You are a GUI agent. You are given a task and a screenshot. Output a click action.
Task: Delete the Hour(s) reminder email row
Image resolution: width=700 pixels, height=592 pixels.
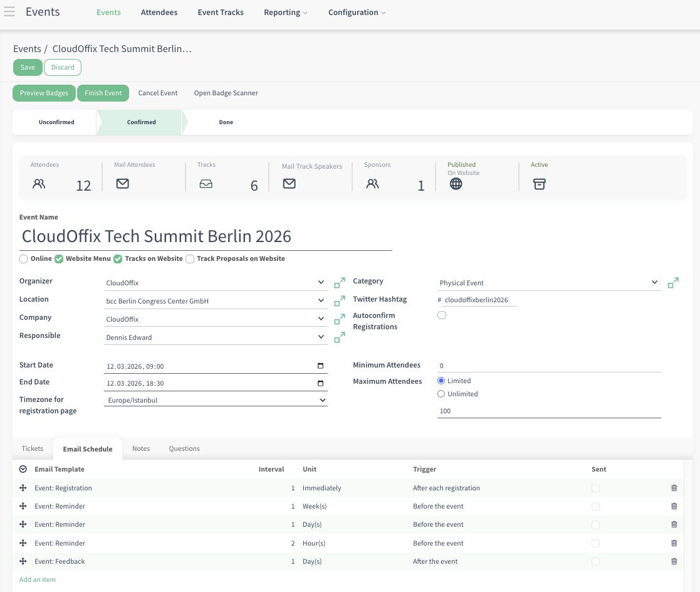tap(674, 543)
